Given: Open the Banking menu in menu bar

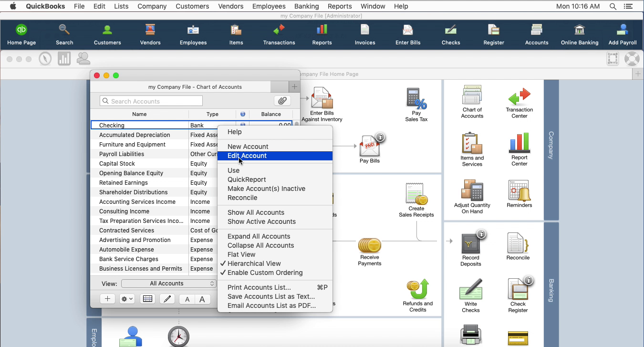Looking at the screenshot, I should click(306, 6).
